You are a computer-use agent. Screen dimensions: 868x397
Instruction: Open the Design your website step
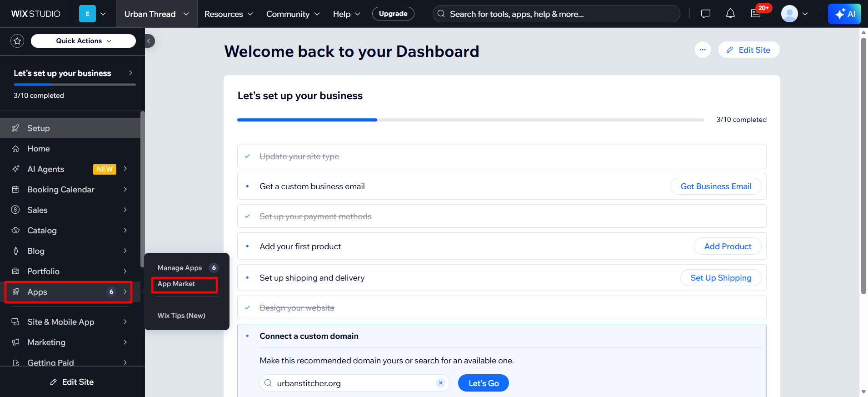pos(502,308)
